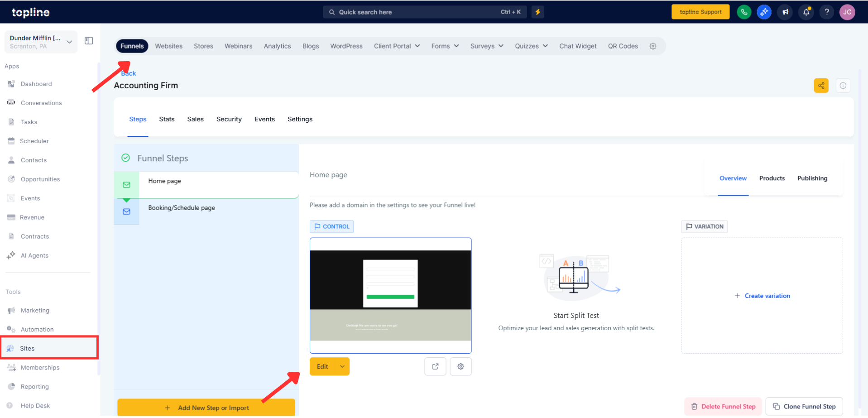Open the Blogs tab
The height and width of the screenshot is (418, 868).
click(311, 46)
